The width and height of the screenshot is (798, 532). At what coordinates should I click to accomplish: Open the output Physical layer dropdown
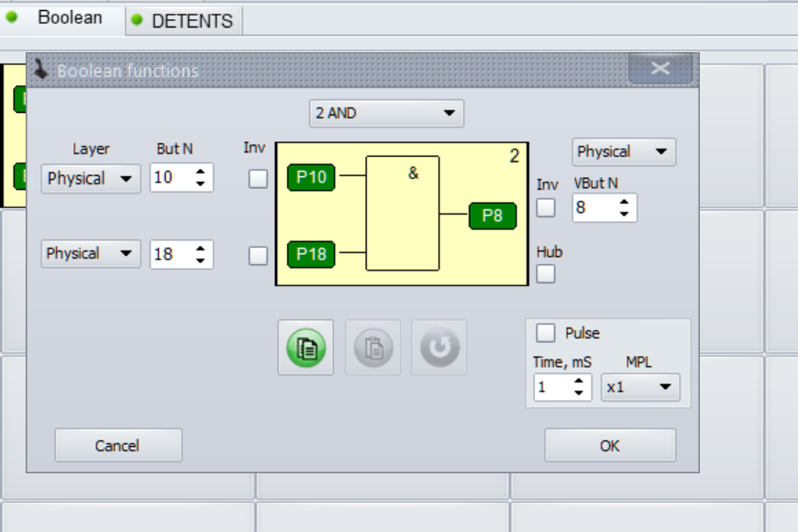pyautogui.click(x=624, y=151)
